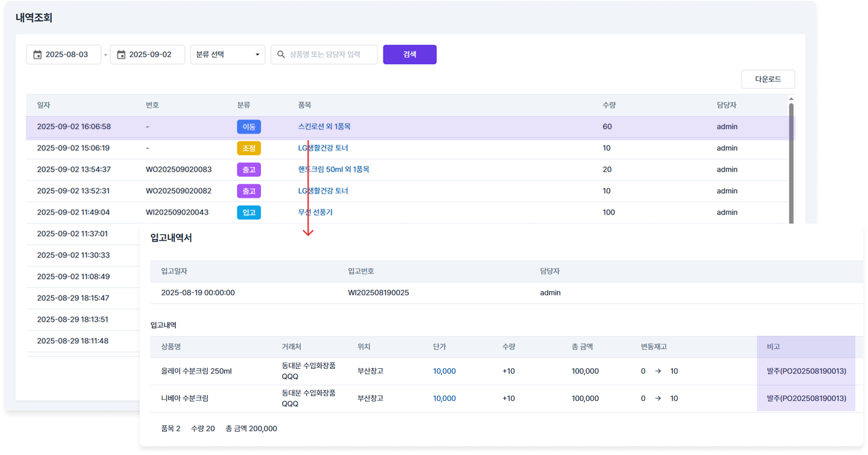
Task: Click the blue 이동 category badge
Action: pyautogui.click(x=249, y=127)
